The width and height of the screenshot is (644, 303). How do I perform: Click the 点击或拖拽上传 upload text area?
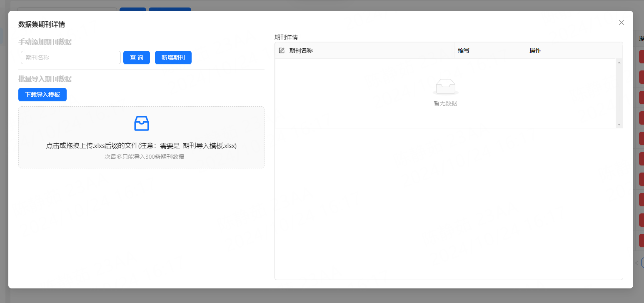(141, 146)
